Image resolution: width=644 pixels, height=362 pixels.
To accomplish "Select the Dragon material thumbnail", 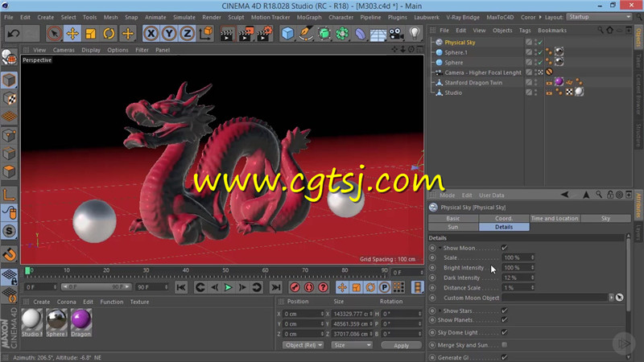I will [x=81, y=319].
